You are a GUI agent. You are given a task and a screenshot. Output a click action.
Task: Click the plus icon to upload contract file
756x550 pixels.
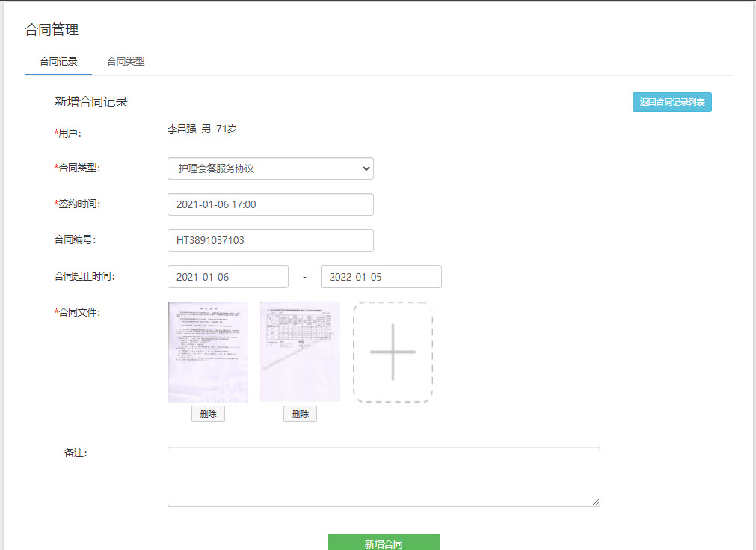click(392, 351)
